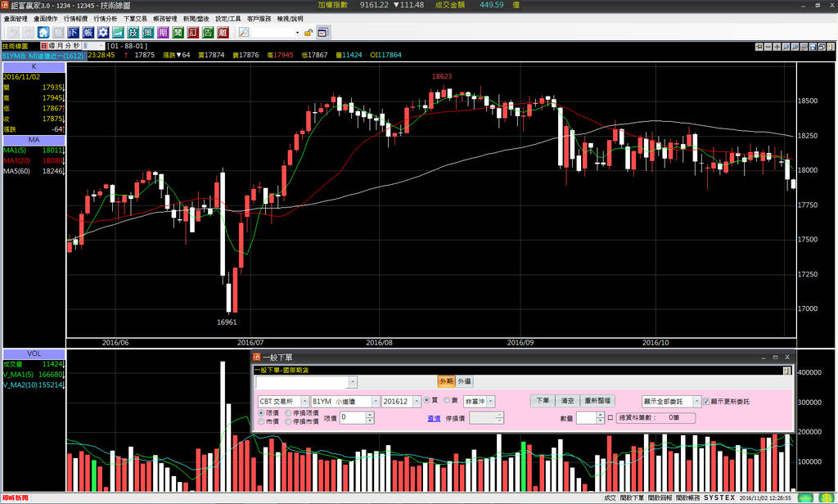The image size is (838, 504).
Task: Click the padlock lock icon in toolbar
Action: [309, 33]
